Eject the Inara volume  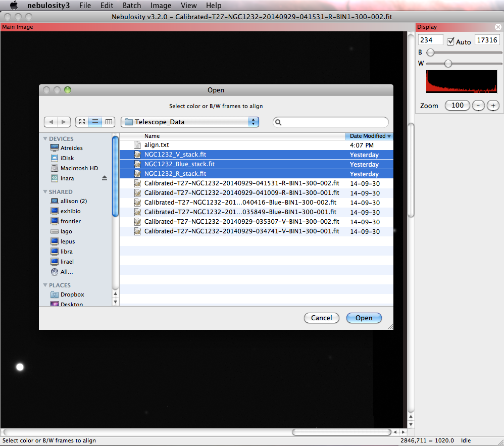105,178
